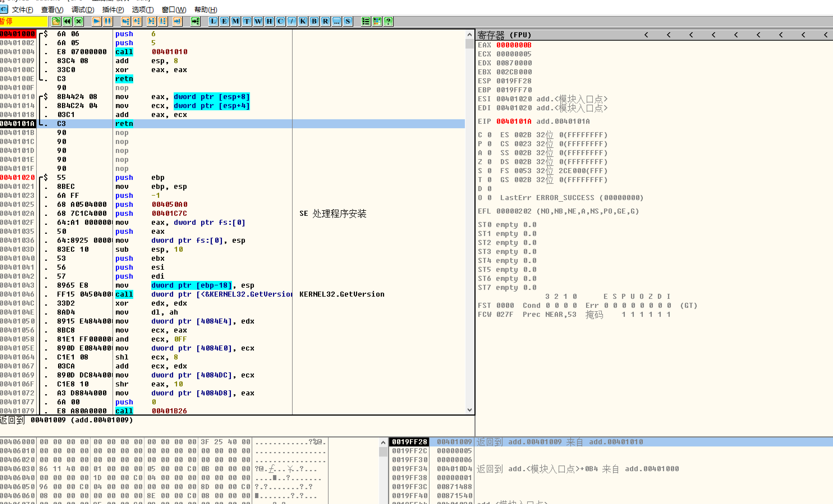This screenshot has width=833, height=504.
Task: Open the 插件(P) menu
Action: coord(113,10)
